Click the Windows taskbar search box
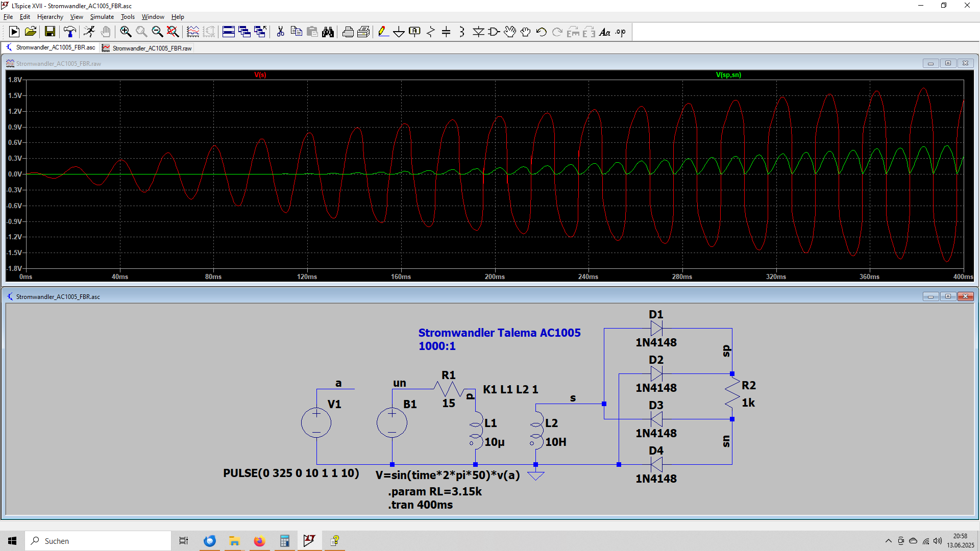Image resolution: width=980 pixels, height=551 pixels. point(97,541)
